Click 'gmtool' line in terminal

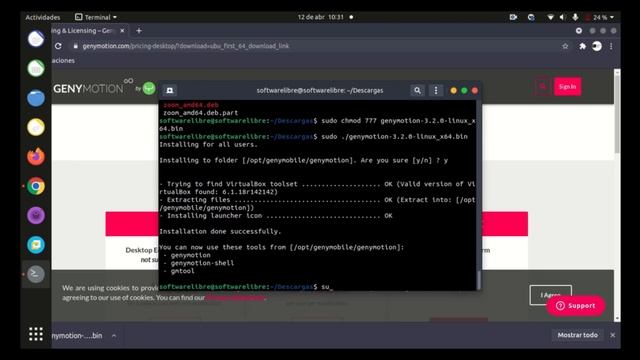(x=182, y=271)
